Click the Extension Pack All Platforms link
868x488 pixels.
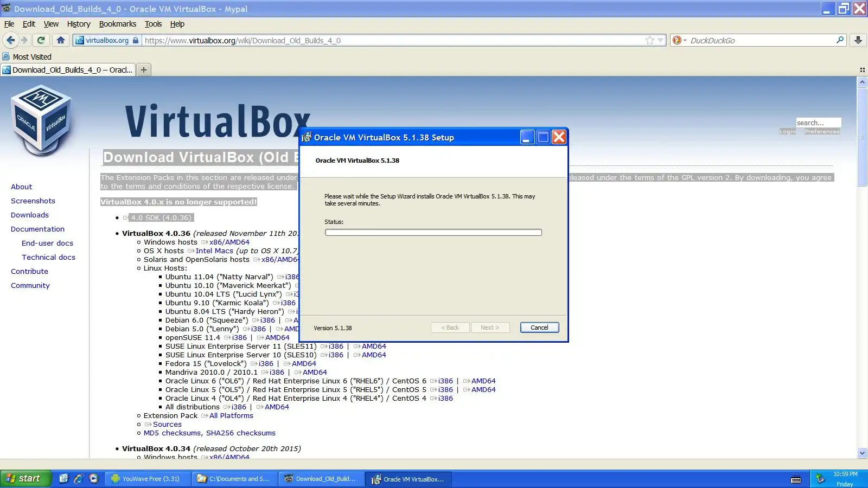[231, 415]
